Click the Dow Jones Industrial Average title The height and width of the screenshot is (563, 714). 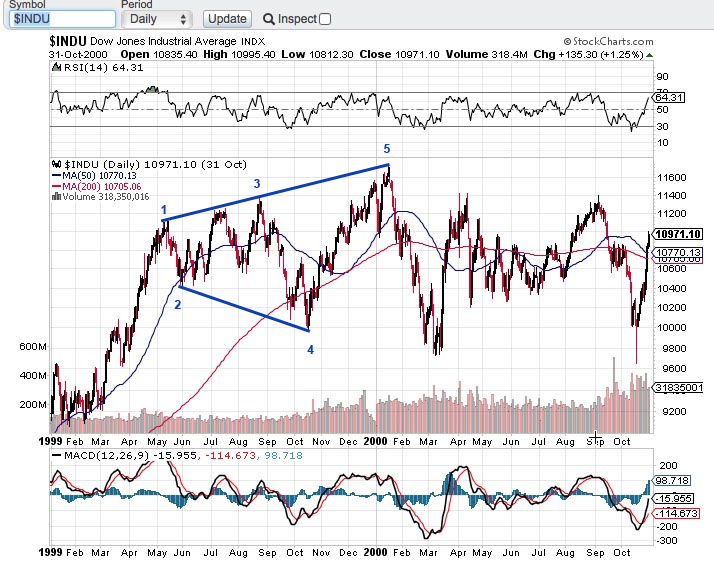[x=163, y=41]
